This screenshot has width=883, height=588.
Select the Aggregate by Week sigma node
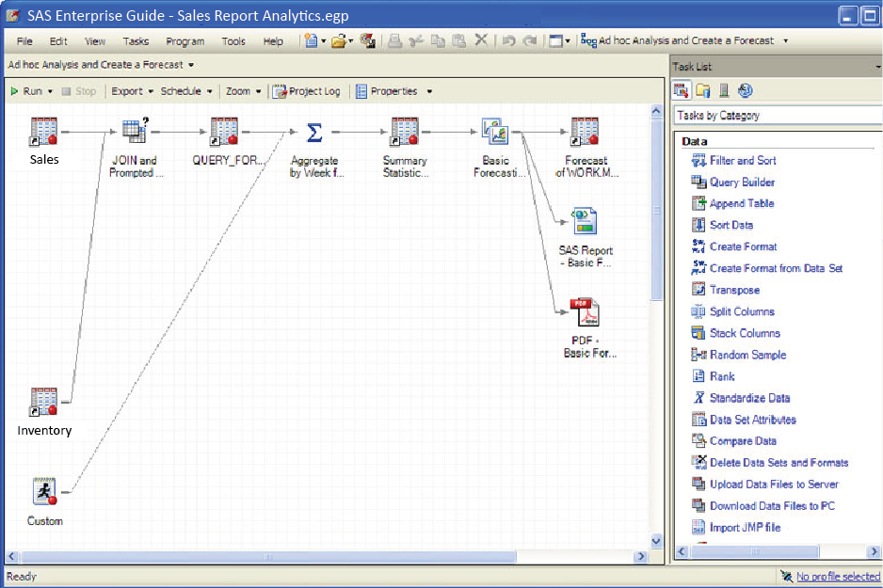click(314, 133)
